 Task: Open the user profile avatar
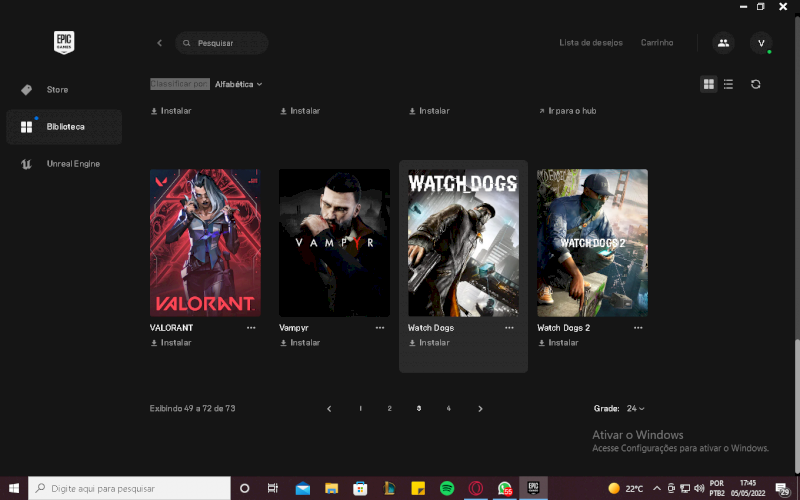point(761,43)
